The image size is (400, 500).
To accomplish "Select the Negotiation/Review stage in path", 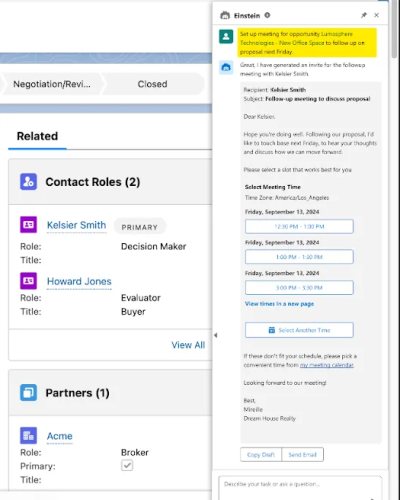I will coord(52,84).
